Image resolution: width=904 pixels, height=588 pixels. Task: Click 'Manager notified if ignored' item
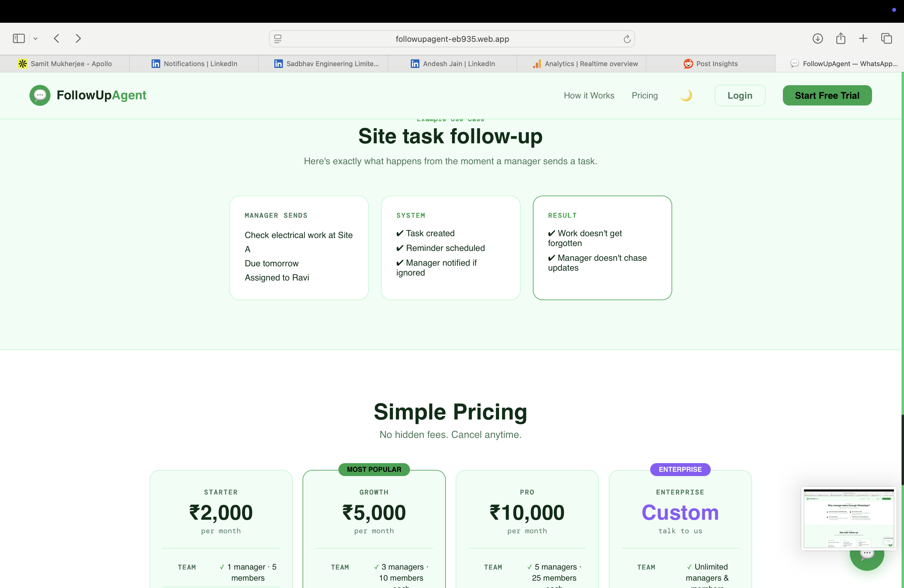[436, 268]
